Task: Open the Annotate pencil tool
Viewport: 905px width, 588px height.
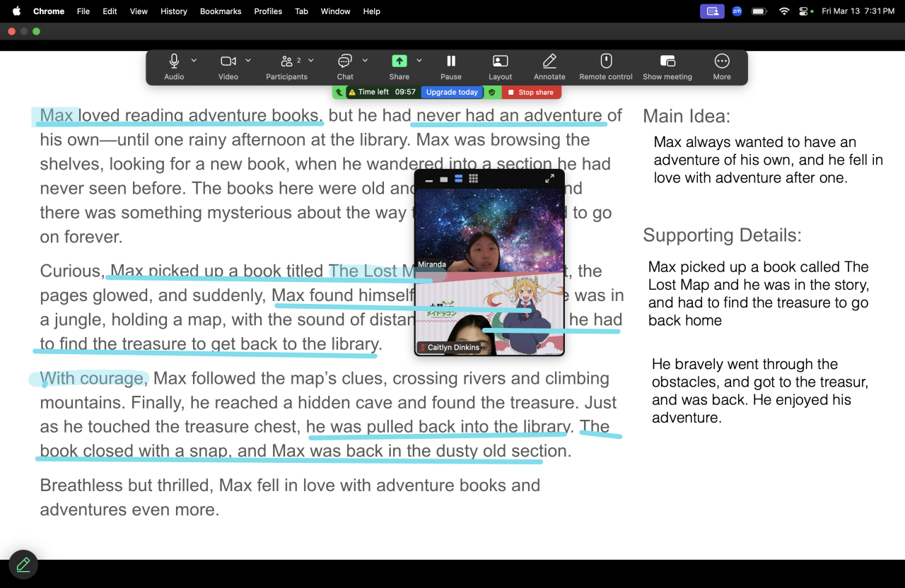Action: [x=549, y=61]
